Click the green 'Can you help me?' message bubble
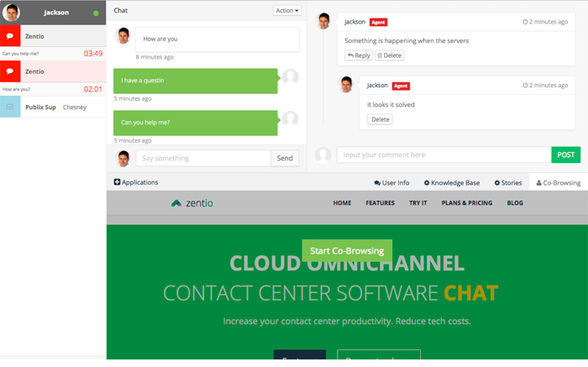 click(x=196, y=123)
